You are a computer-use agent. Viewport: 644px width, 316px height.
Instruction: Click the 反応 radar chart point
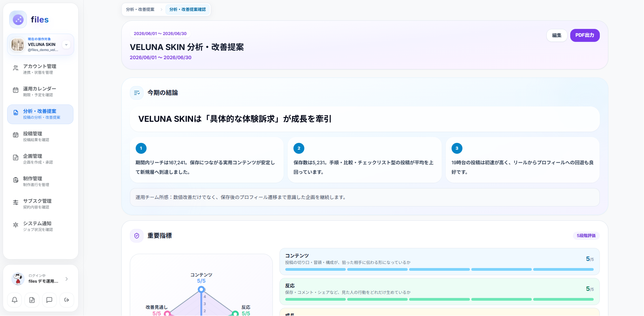coord(235,314)
